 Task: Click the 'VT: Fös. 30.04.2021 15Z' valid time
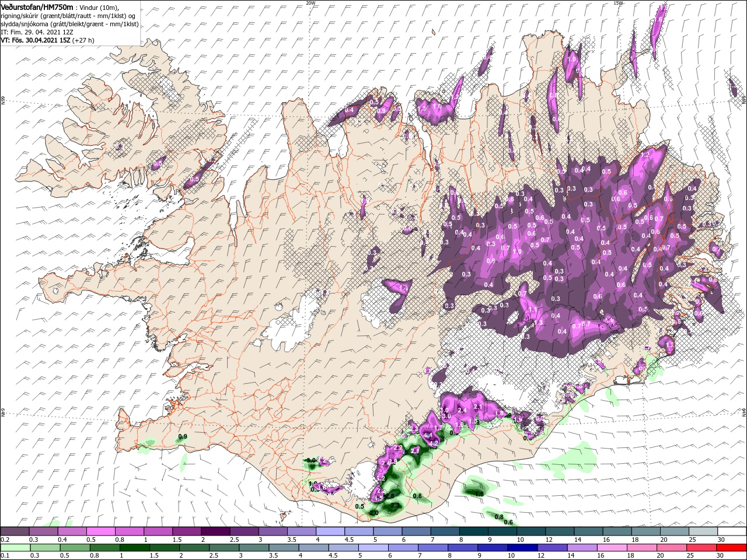[x=36, y=40]
